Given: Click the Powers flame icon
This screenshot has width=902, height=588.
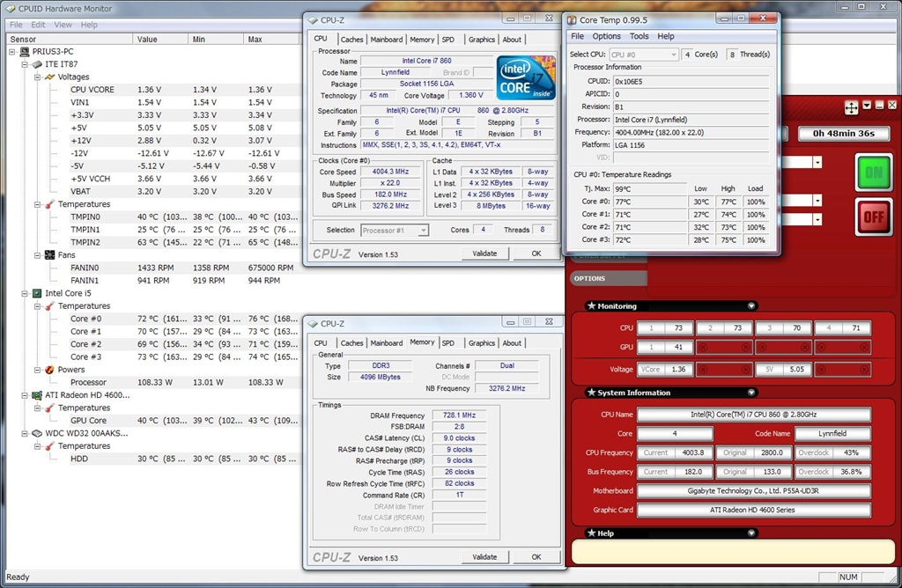Looking at the screenshot, I should pyautogui.click(x=50, y=370).
